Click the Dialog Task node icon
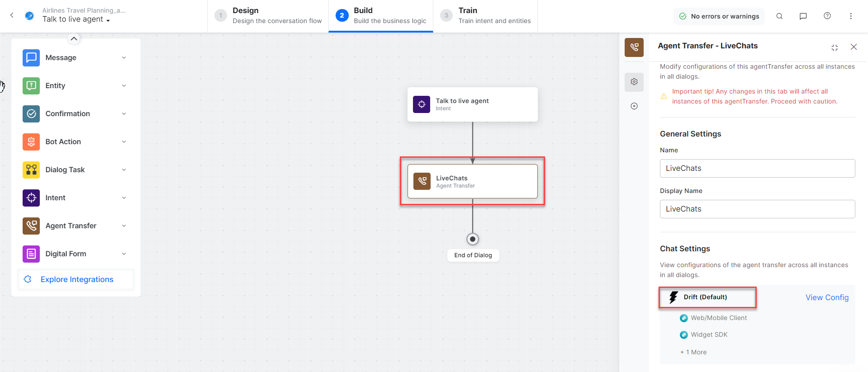Image resolution: width=868 pixels, height=372 pixels. [31, 170]
